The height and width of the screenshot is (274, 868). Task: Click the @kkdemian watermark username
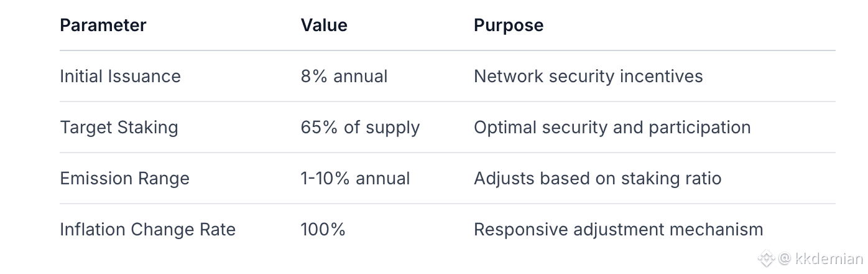pos(821,258)
